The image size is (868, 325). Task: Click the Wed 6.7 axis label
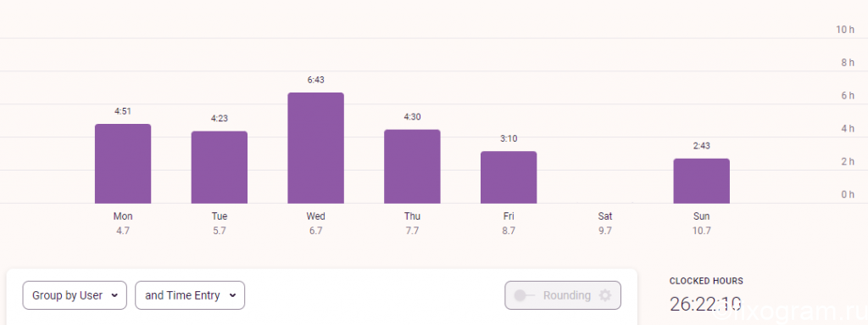click(315, 223)
